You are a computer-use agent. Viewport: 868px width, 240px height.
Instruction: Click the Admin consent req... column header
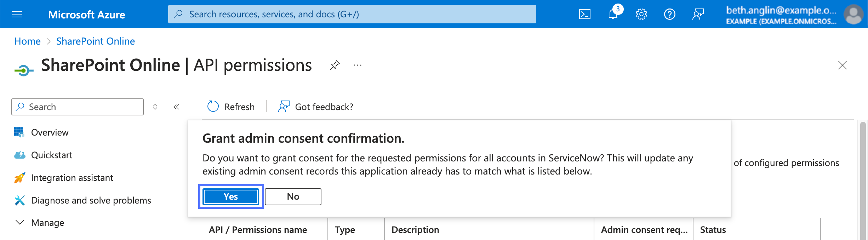tap(644, 230)
